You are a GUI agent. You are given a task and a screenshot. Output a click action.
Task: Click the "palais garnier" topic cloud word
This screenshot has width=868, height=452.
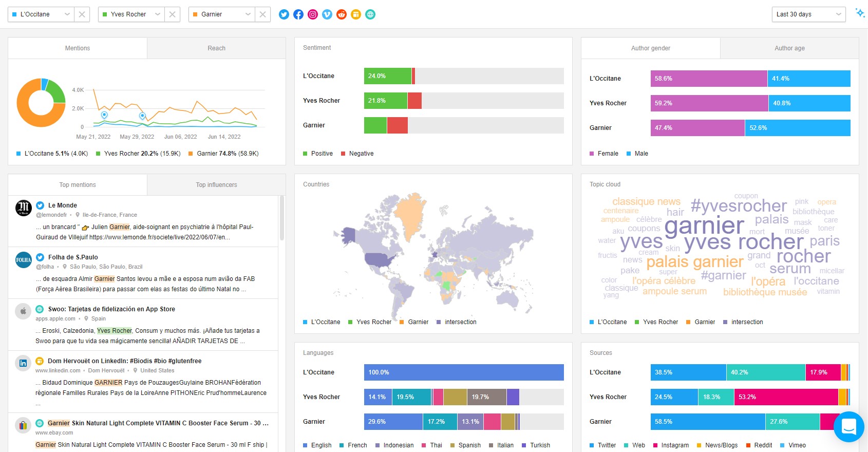coord(695,262)
